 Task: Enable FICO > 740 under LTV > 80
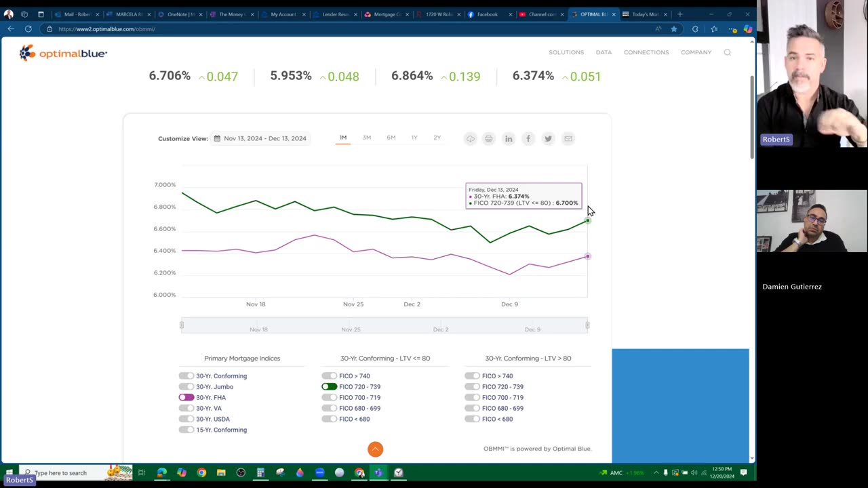(473, 376)
